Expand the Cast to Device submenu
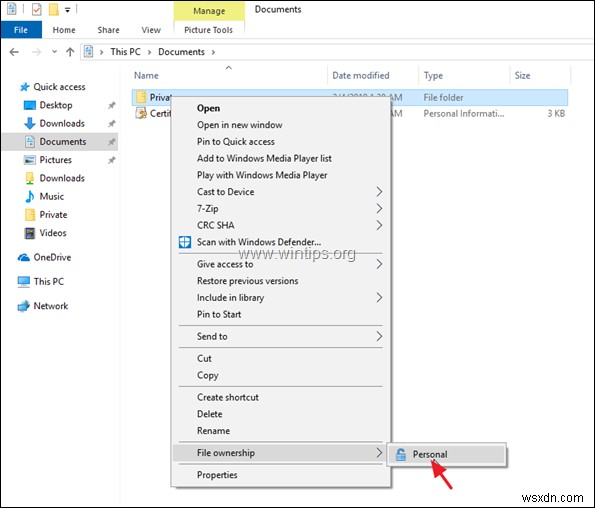The height and width of the screenshot is (508, 595). [x=379, y=192]
